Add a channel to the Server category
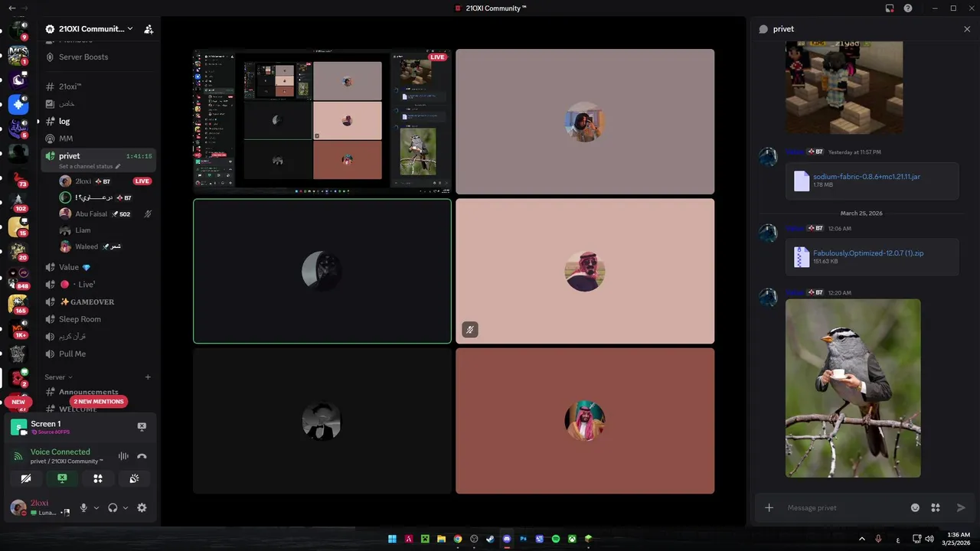 click(x=148, y=377)
